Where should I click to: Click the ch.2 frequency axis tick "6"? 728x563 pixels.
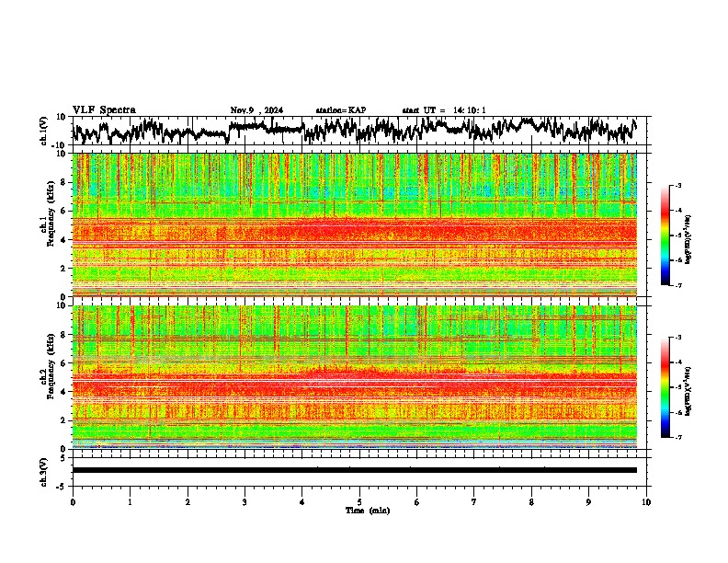[64, 363]
